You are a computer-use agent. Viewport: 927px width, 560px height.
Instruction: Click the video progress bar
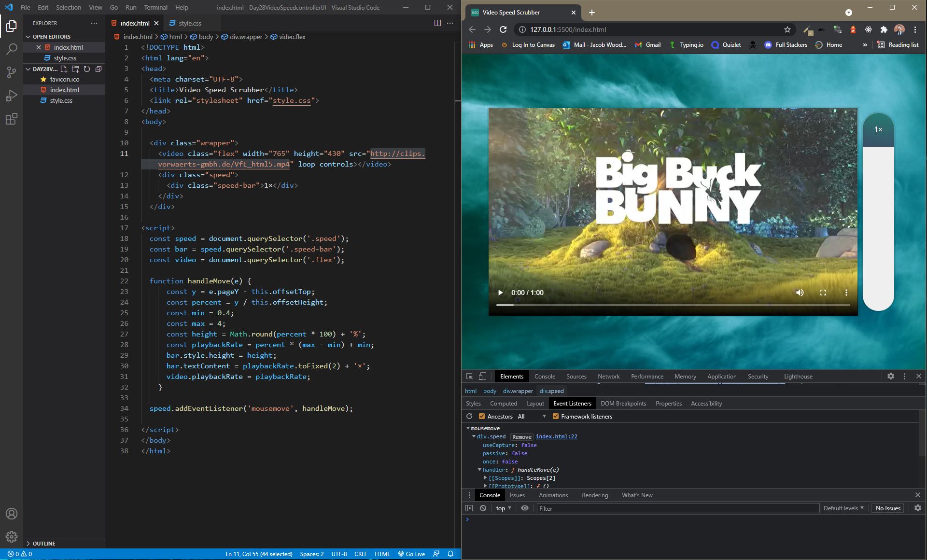tap(673, 305)
